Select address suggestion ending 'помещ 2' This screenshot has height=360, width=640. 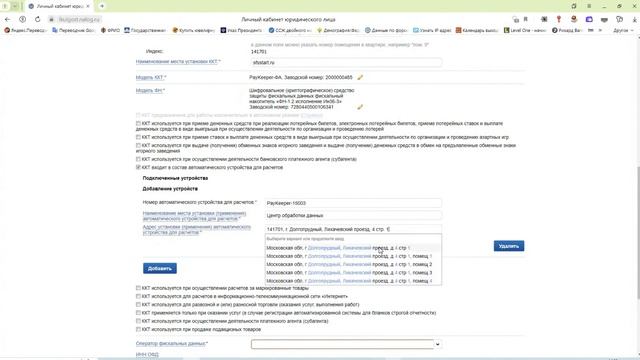coord(353,264)
